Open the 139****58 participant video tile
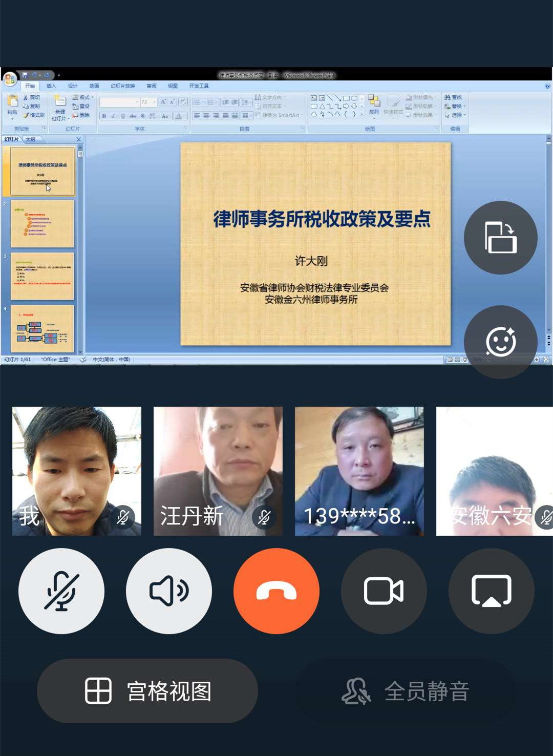The height and width of the screenshot is (756, 553). click(359, 471)
